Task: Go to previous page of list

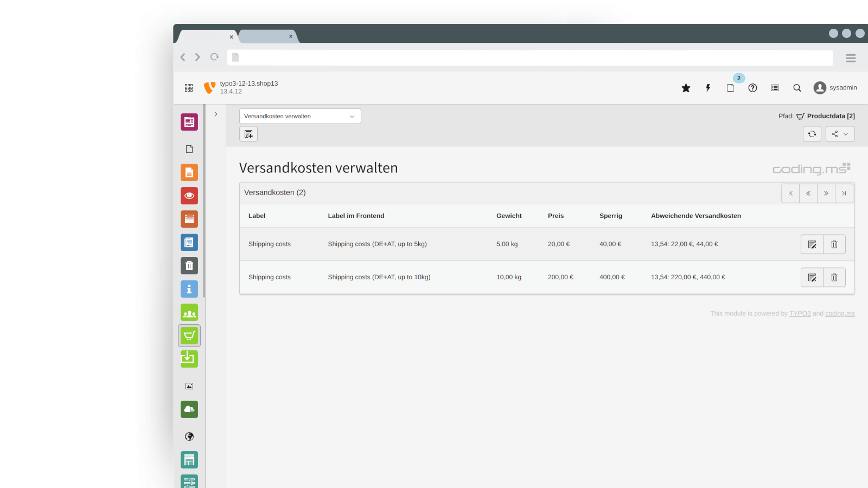Action: click(x=808, y=193)
